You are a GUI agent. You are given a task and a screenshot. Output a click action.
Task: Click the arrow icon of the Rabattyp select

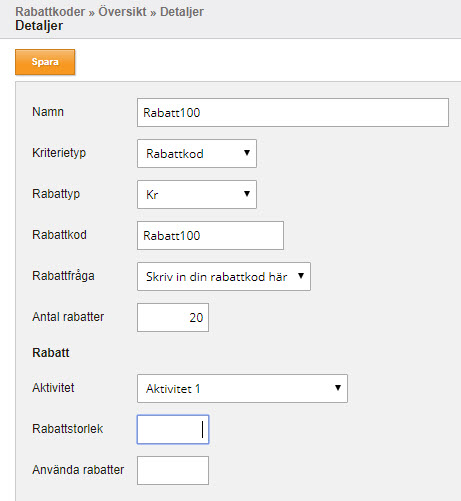(x=247, y=194)
